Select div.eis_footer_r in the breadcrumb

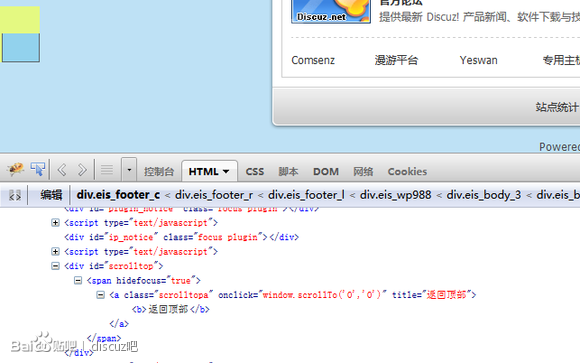coord(214,195)
